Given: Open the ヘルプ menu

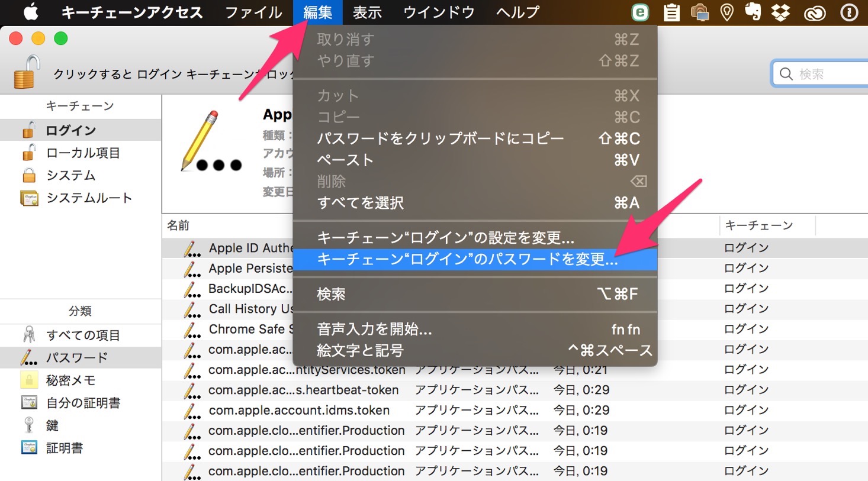Looking at the screenshot, I should point(518,12).
